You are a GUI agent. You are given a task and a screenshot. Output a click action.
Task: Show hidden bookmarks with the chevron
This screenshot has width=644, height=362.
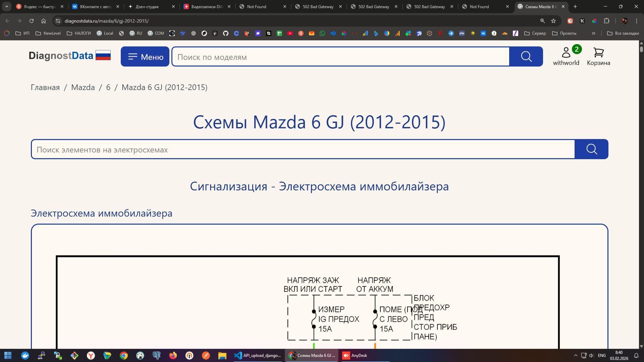pyautogui.click(x=594, y=33)
